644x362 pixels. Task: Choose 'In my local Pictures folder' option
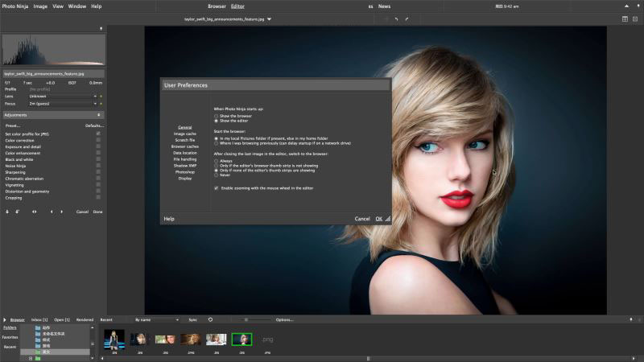tap(216, 138)
